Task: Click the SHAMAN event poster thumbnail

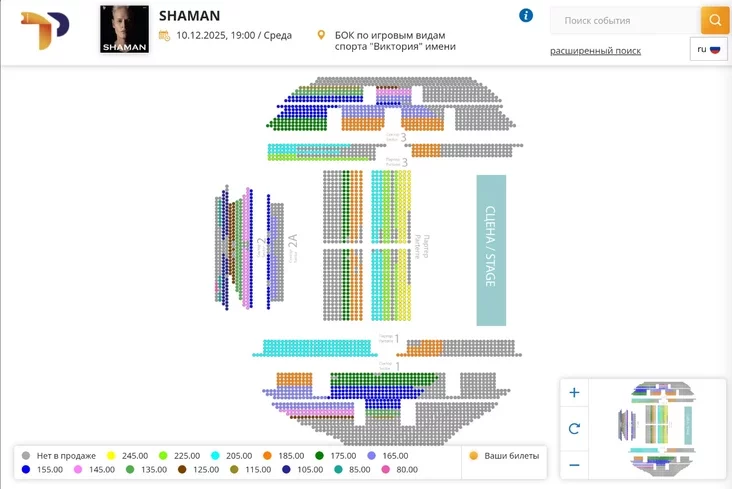Action: [124, 29]
